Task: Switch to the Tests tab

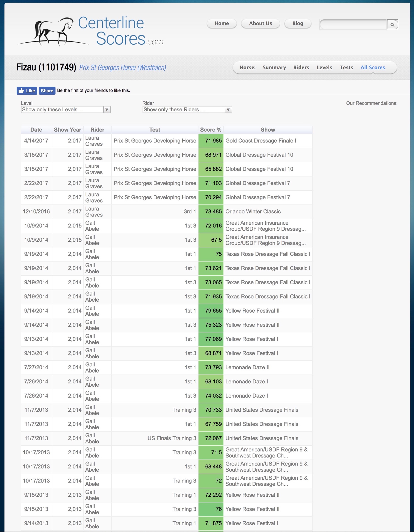Action: 346,67
